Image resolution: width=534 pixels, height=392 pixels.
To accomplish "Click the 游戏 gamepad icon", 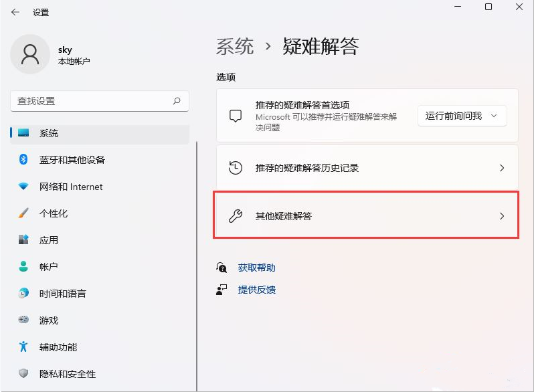I will [23, 320].
